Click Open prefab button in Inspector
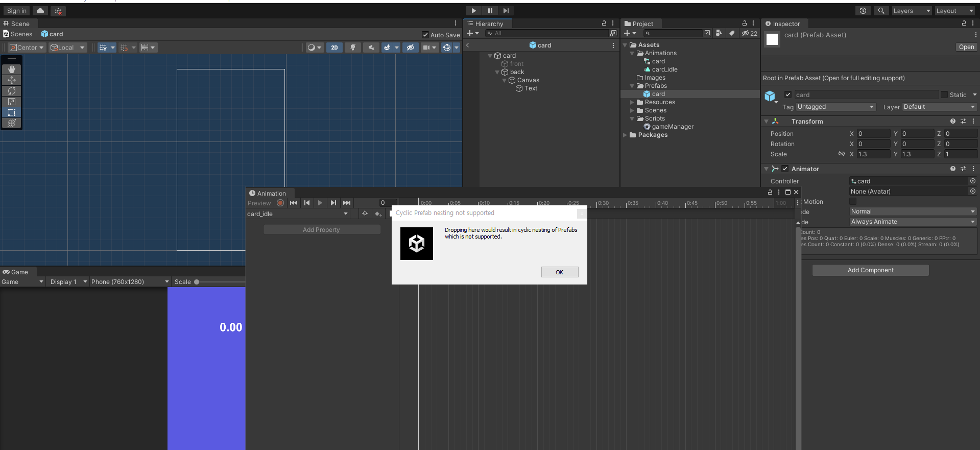Image resolution: width=980 pixels, height=450 pixels. [x=966, y=47]
